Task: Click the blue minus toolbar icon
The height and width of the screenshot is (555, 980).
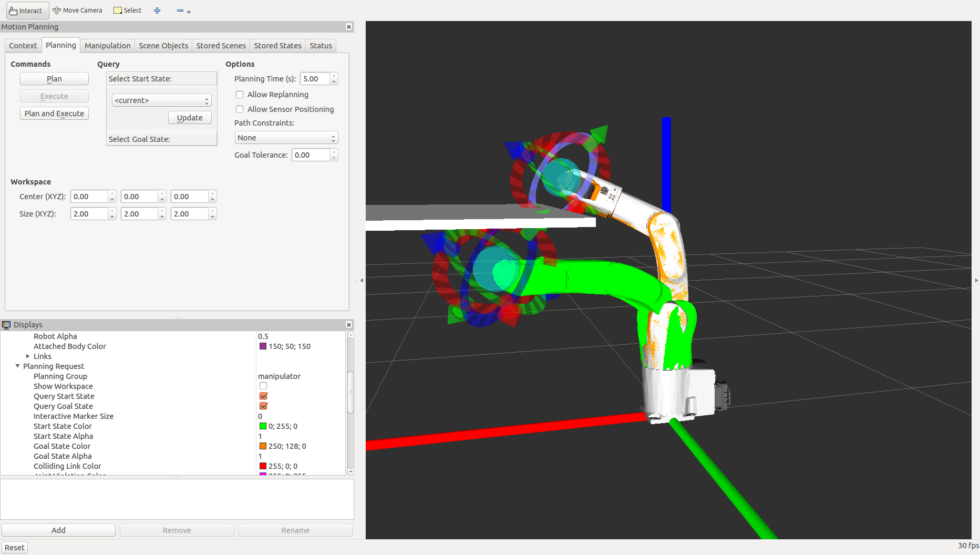Action: (x=180, y=11)
